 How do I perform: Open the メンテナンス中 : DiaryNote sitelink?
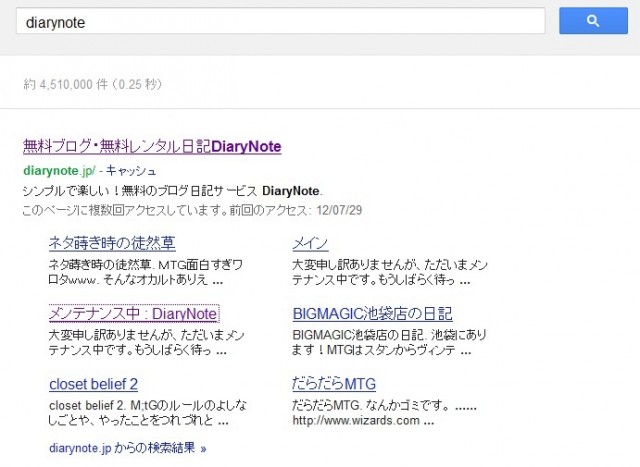[x=133, y=314]
